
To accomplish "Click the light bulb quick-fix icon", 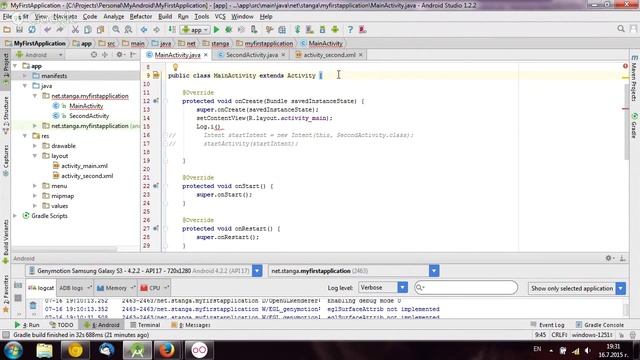I will pyautogui.click(x=175, y=67).
